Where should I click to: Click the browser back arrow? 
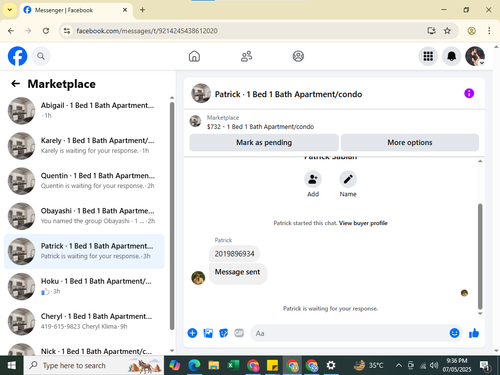pyautogui.click(x=11, y=31)
